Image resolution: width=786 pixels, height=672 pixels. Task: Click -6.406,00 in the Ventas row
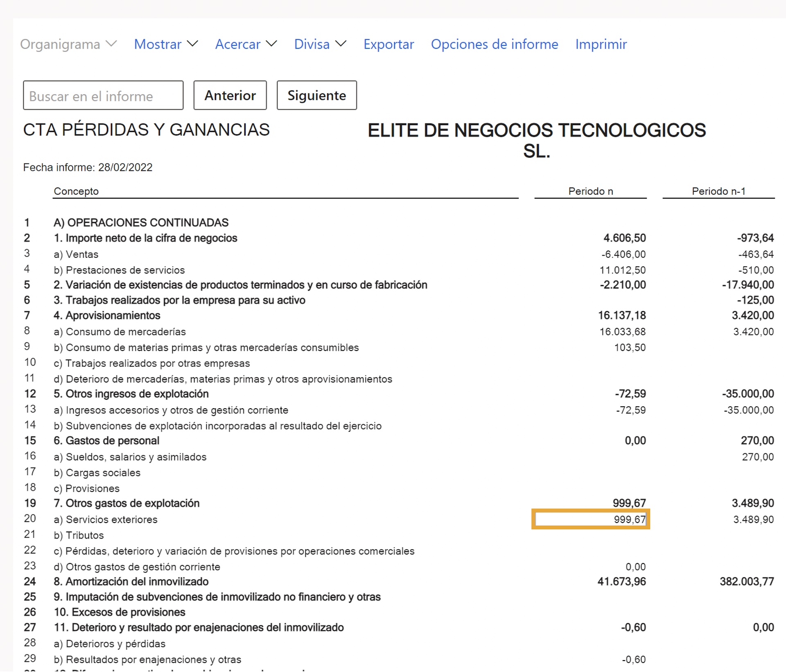623,254
